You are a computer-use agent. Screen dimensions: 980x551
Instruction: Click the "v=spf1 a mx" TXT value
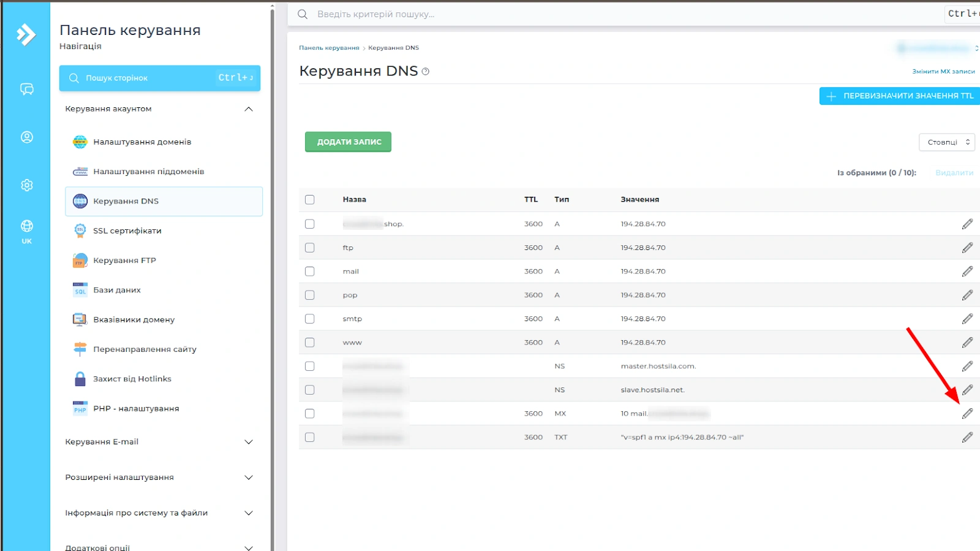coord(682,438)
